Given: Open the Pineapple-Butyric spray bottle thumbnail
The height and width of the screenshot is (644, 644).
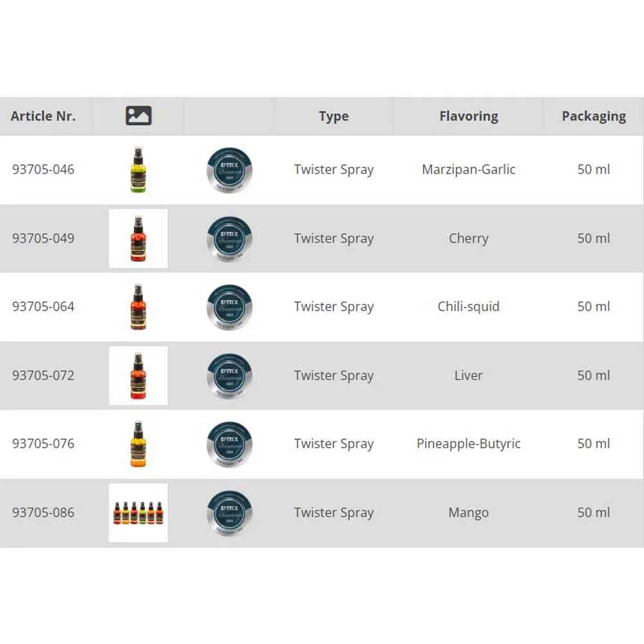Looking at the screenshot, I should click(x=138, y=444).
